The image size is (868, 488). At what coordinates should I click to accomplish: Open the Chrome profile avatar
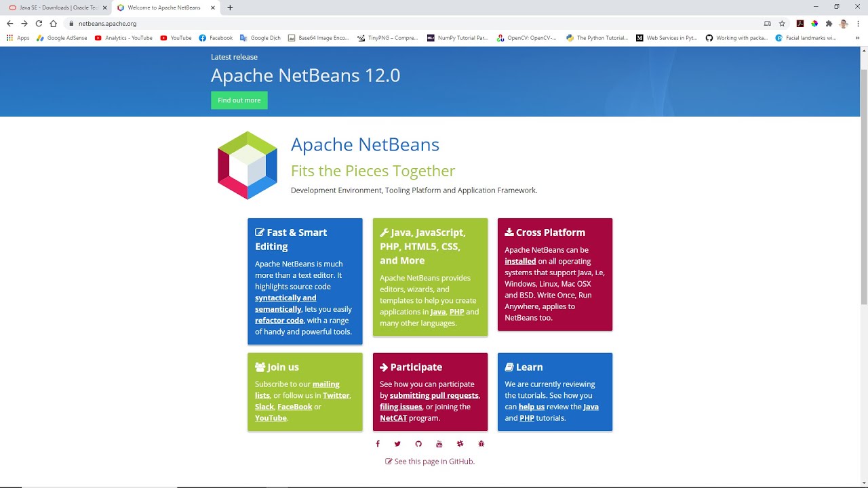[x=844, y=23]
